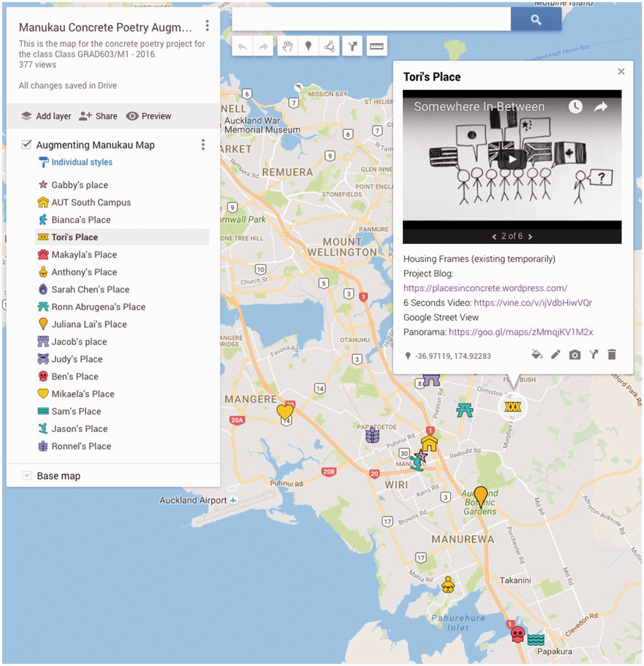The height and width of the screenshot is (666, 644).
Task: Click the Add directions toolbar icon
Action: point(352,46)
